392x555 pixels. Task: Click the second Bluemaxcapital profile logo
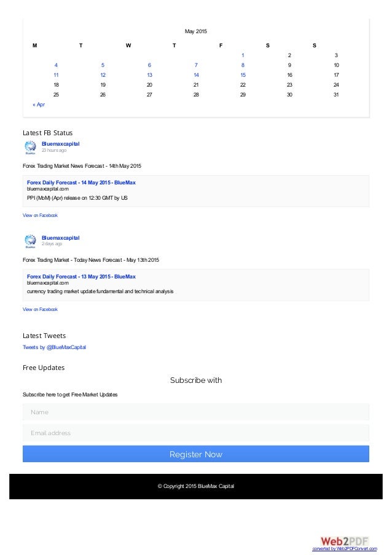coord(30,241)
